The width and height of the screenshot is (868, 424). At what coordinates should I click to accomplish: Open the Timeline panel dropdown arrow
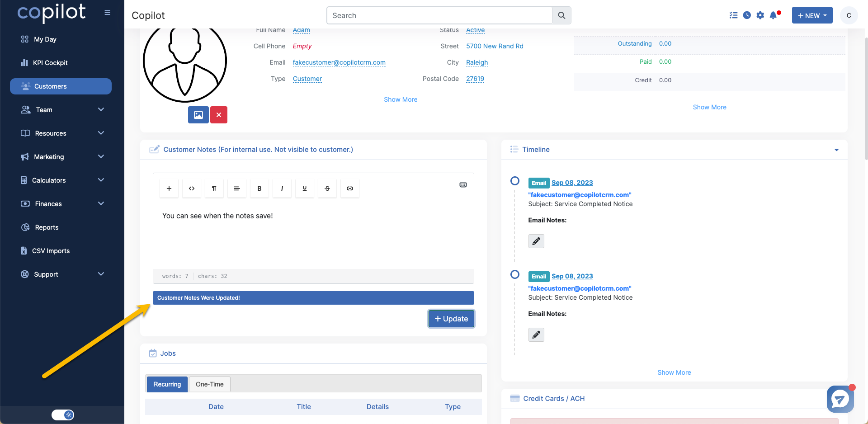point(836,150)
